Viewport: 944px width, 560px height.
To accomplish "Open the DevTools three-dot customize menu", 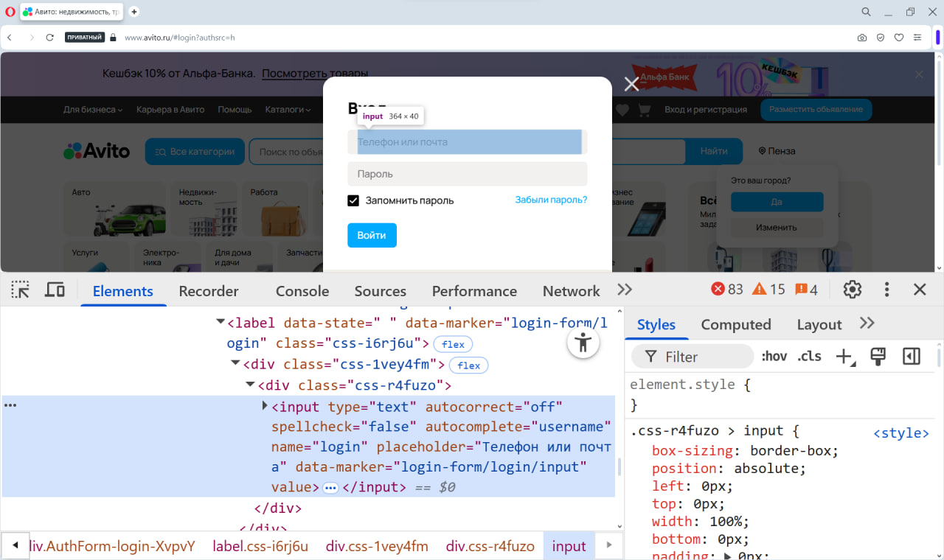I will point(886,290).
